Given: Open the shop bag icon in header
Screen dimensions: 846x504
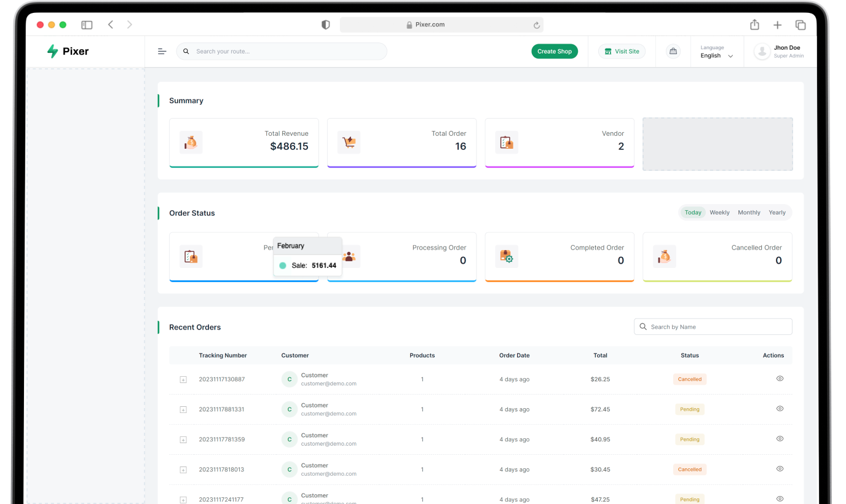Looking at the screenshot, I should click(x=673, y=52).
